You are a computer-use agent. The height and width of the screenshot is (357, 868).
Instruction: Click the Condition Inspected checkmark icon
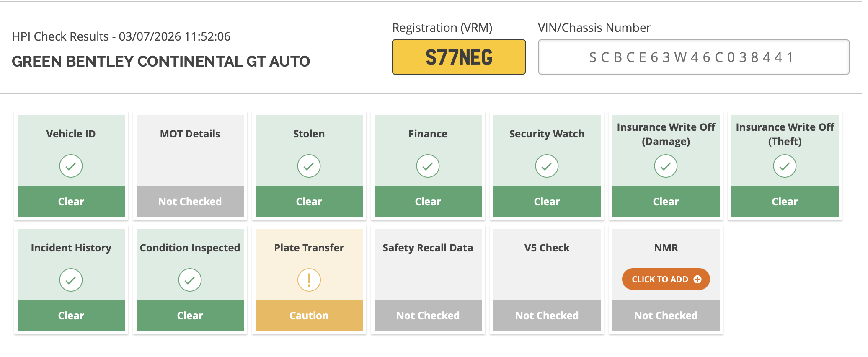tap(190, 280)
